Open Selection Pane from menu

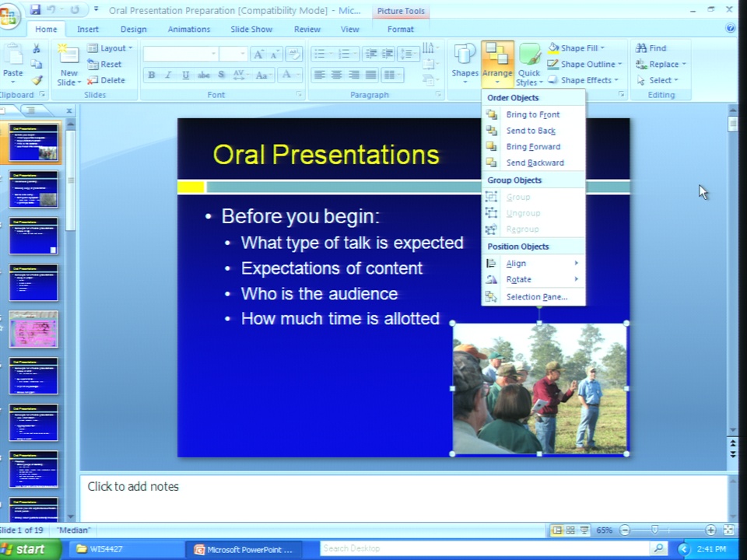point(533,296)
